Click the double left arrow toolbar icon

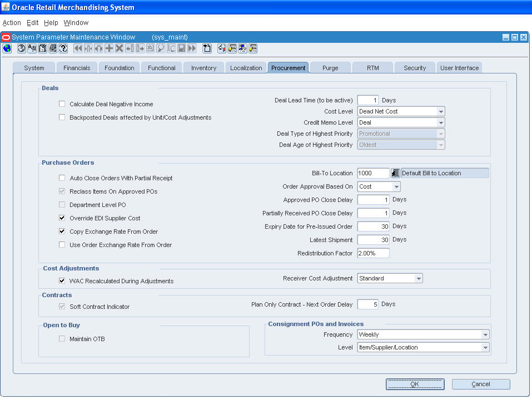click(x=78, y=48)
